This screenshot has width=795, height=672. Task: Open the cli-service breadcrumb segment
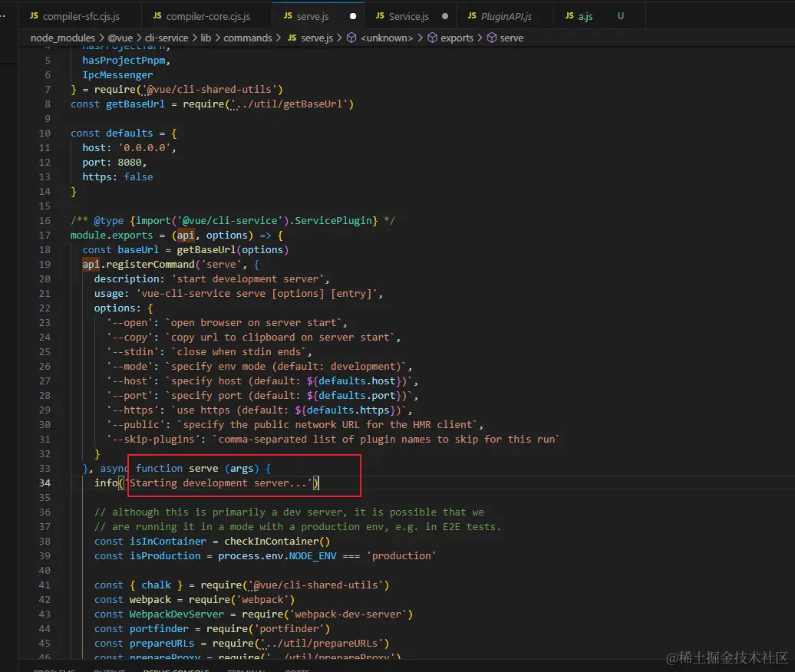167,38
